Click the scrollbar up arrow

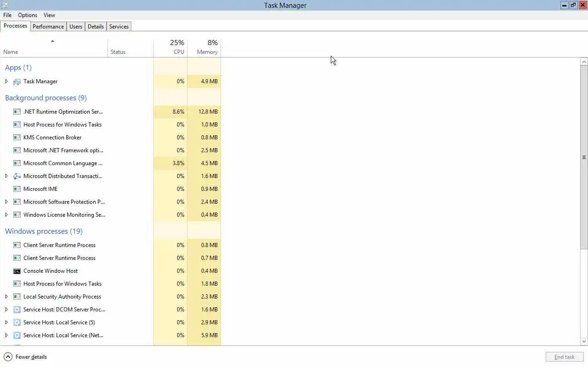coord(584,62)
